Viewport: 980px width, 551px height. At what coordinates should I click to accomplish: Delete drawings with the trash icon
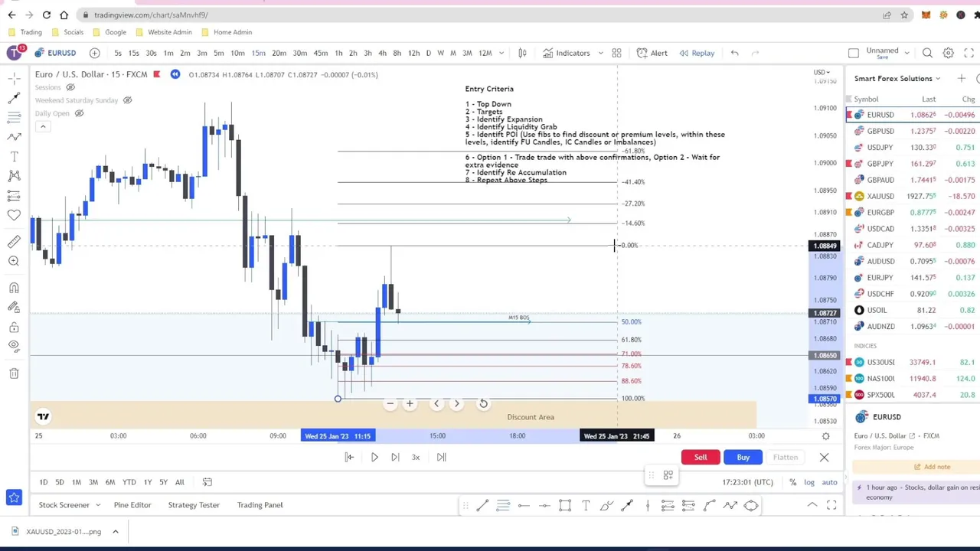[14, 373]
